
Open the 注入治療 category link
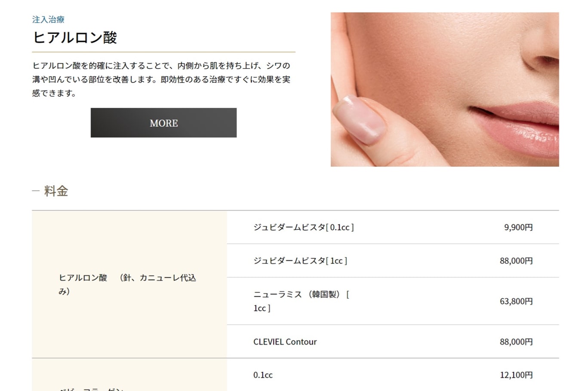point(48,19)
